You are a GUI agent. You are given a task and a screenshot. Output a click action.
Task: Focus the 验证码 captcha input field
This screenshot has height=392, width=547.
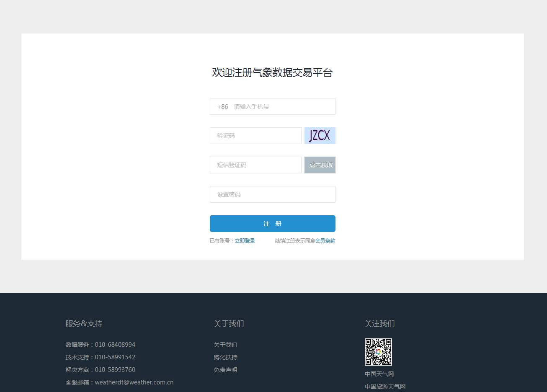[x=255, y=136]
